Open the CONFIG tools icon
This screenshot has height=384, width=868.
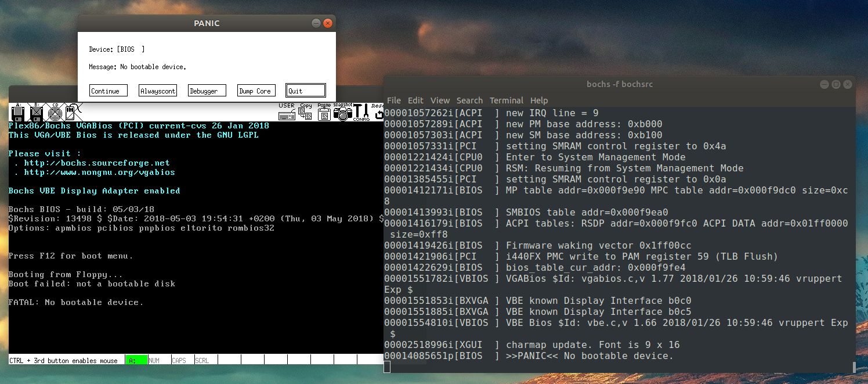point(361,112)
